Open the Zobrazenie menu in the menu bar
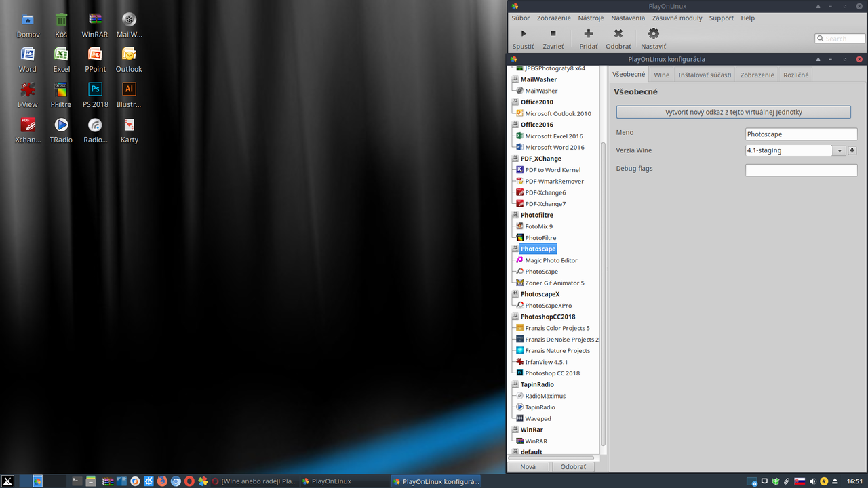Viewport: 868px width, 488px height. pos(554,18)
